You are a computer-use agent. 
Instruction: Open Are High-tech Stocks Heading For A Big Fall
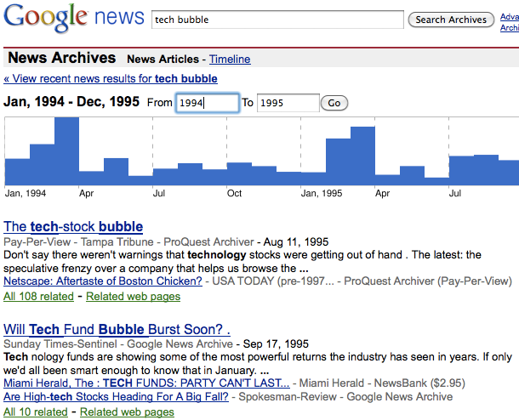coord(116,396)
